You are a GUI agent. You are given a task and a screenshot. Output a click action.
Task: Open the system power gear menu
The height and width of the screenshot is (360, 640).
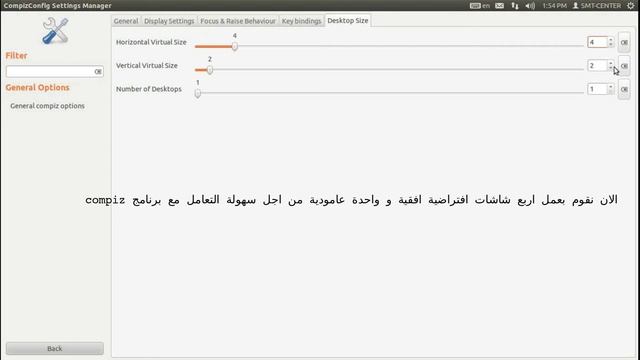pyautogui.click(x=631, y=6)
